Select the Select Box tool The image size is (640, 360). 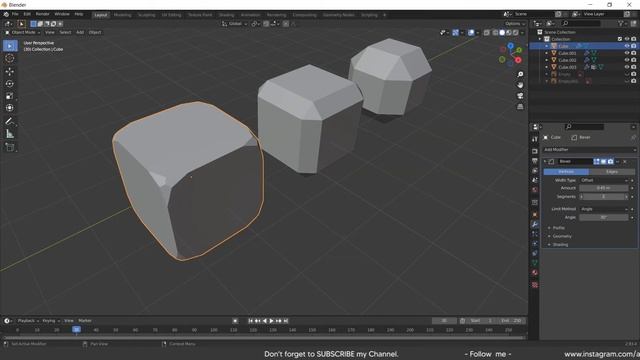tap(10, 46)
